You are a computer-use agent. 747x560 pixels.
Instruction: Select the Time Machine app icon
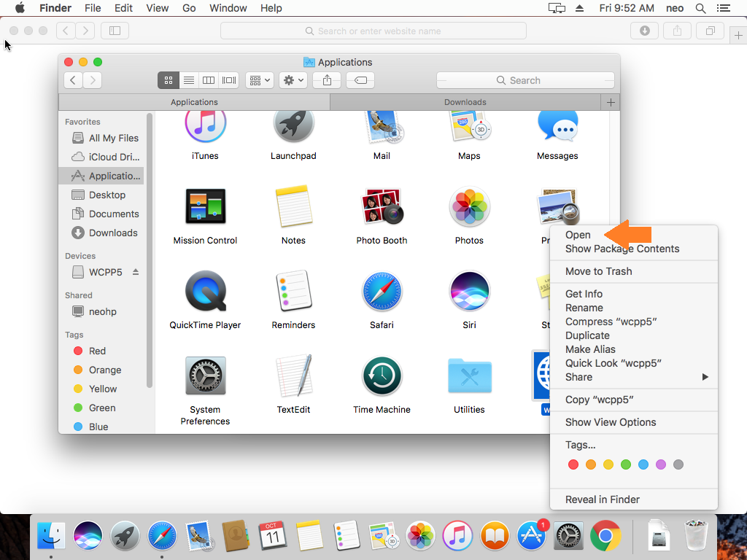382,376
